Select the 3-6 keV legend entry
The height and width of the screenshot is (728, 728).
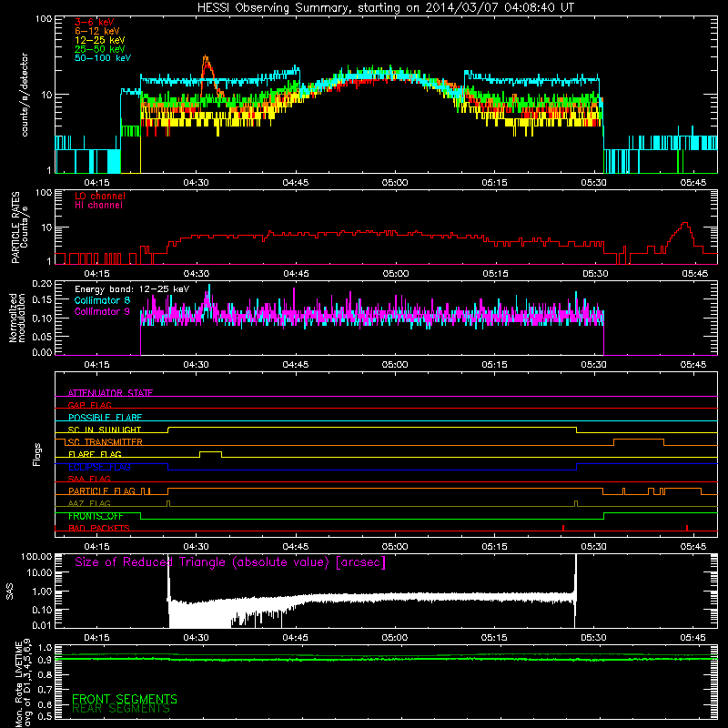(95, 22)
